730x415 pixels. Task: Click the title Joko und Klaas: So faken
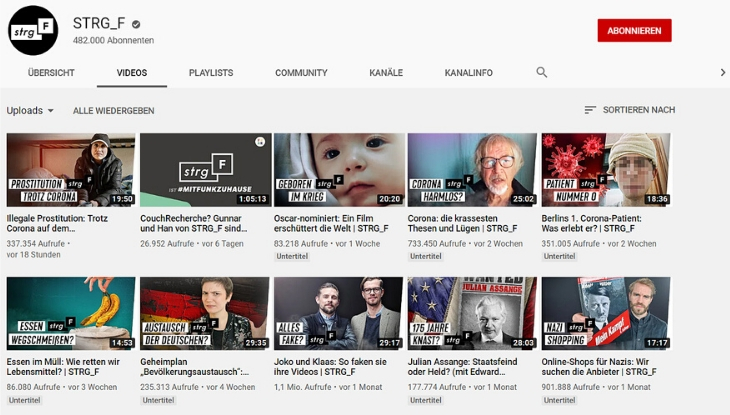(x=330, y=367)
